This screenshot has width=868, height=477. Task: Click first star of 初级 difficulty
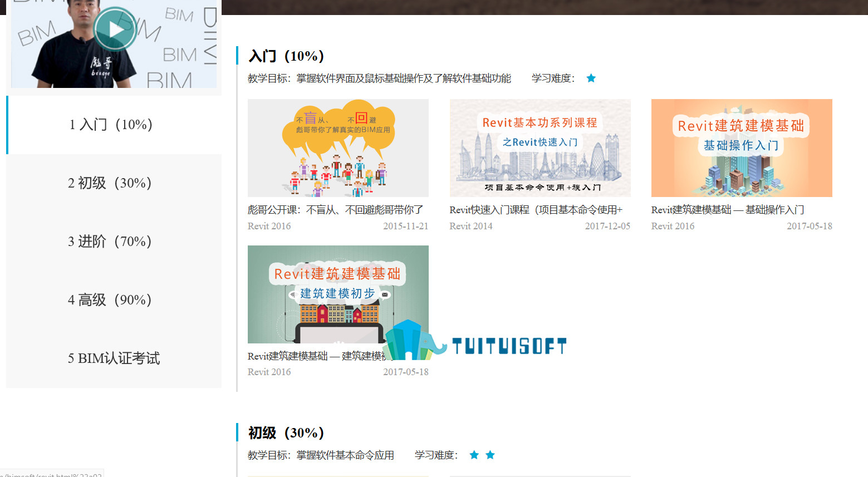point(474,455)
